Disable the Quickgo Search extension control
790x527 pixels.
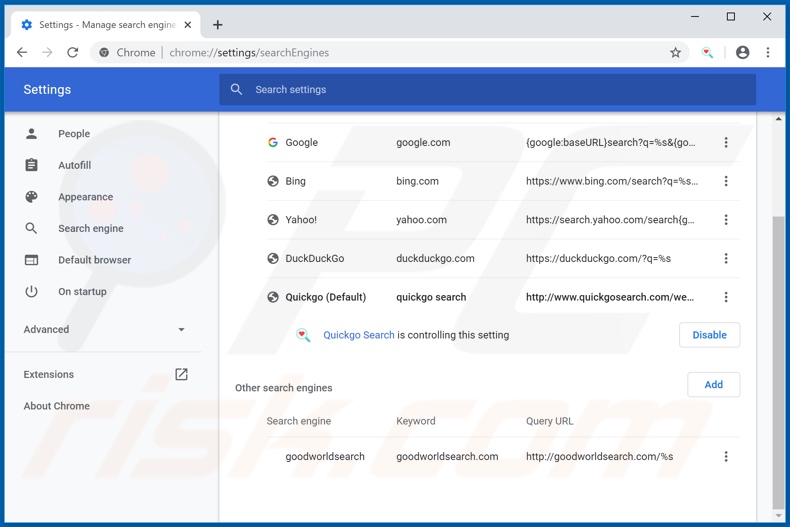(x=709, y=335)
